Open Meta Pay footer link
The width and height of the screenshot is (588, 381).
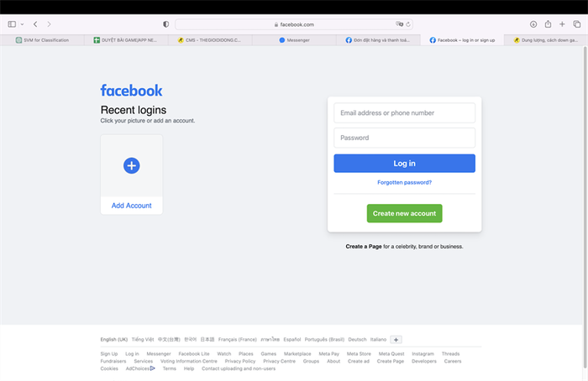coord(329,353)
